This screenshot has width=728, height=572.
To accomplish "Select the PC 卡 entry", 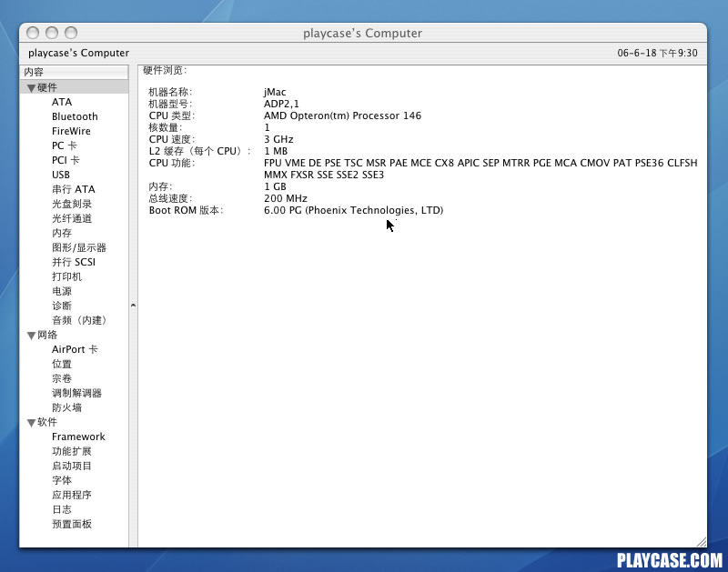I will pos(64,146).
